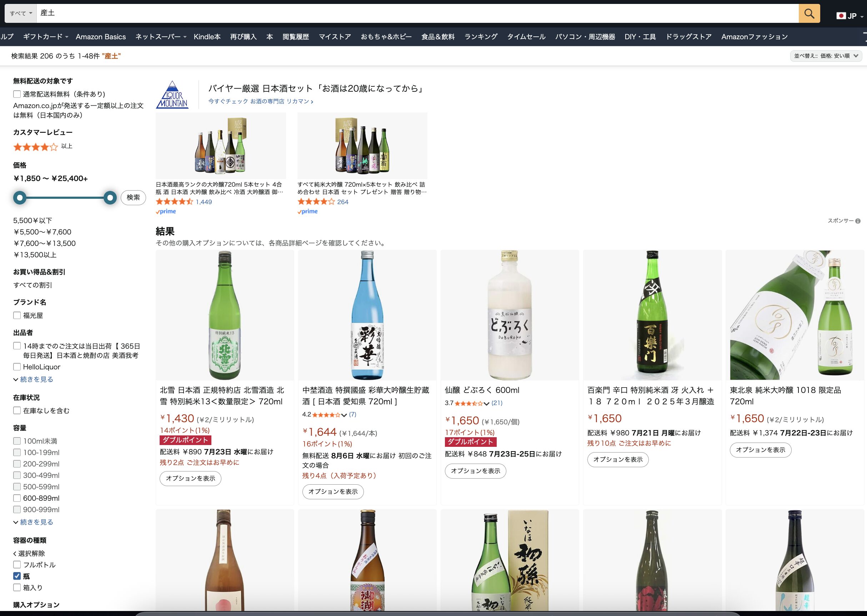Open 食品&飲料 in the nav bar
Screen dimensions: 867x616
pos(438,37)
